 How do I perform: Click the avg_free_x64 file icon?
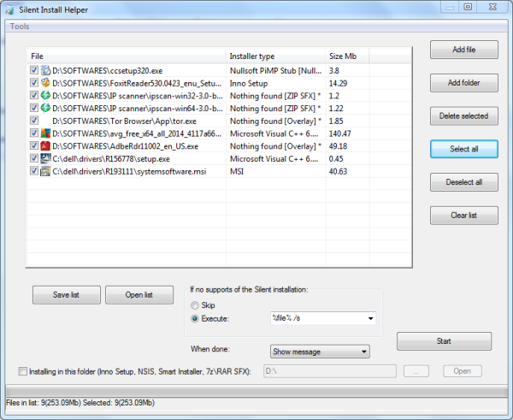tap(45, 133)
